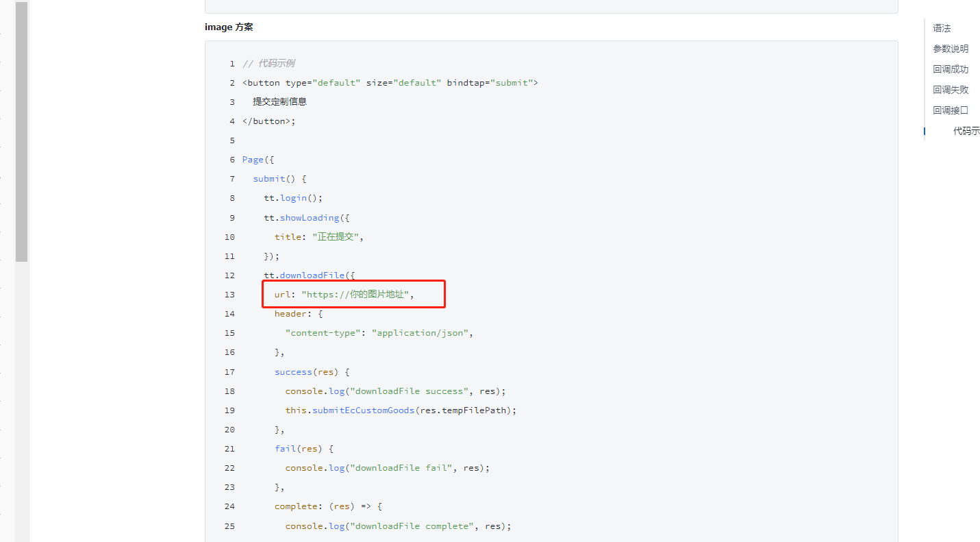Click the "application/json" string value
The image size is (980, 542).
pyautogui.click(x=420, y=333)
